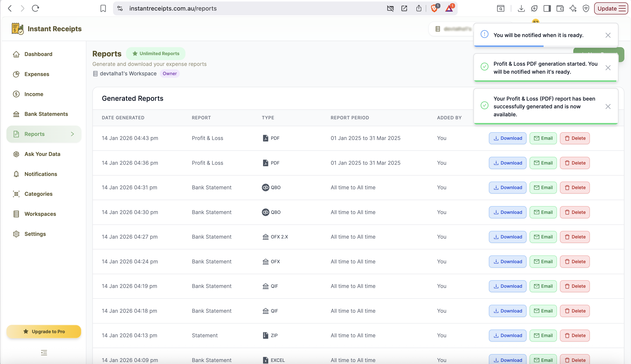Screen dimensions: 631x364
Task: Click the bank icon beside OFX 2.X
Action: coord(265,237)
